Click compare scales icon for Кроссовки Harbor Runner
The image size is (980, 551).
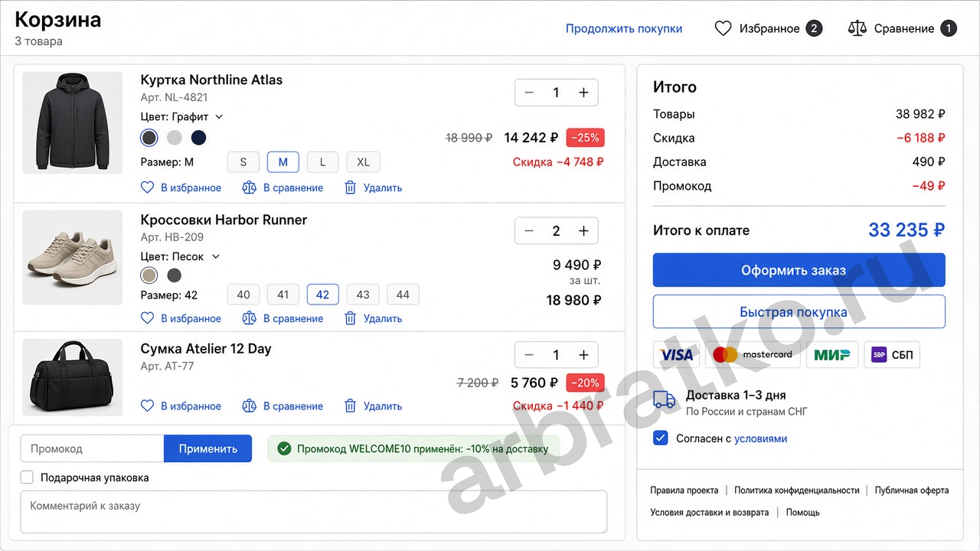click(249, 318)
